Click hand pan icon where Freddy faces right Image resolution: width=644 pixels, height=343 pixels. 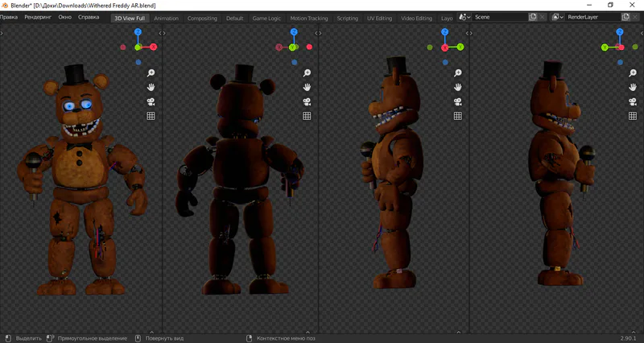coord(633,87)
